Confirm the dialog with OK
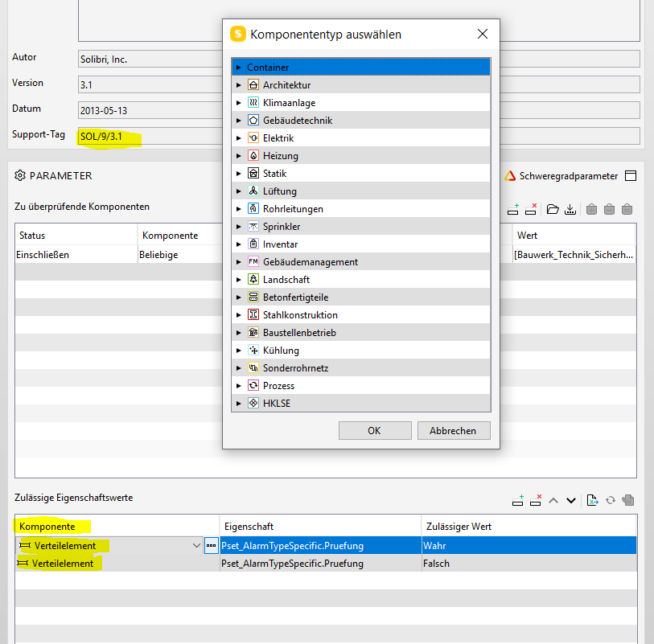654x644 pixels. pos(375,431)
